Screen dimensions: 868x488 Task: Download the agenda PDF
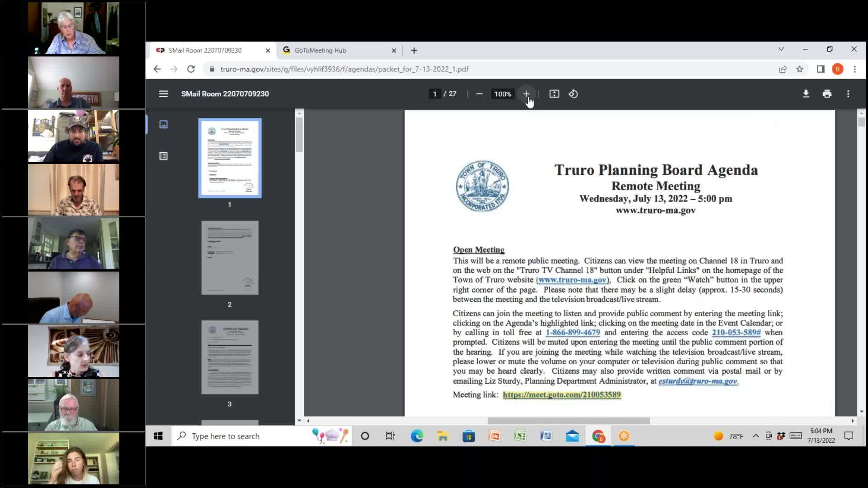[806, 94]
